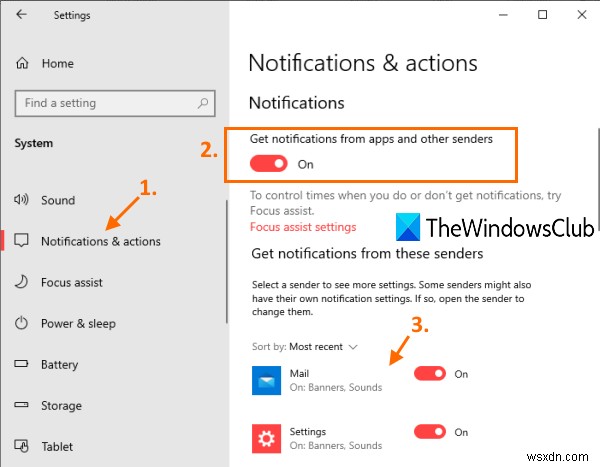
Task: Maximize the Settings window
Action: click(542, 15)
